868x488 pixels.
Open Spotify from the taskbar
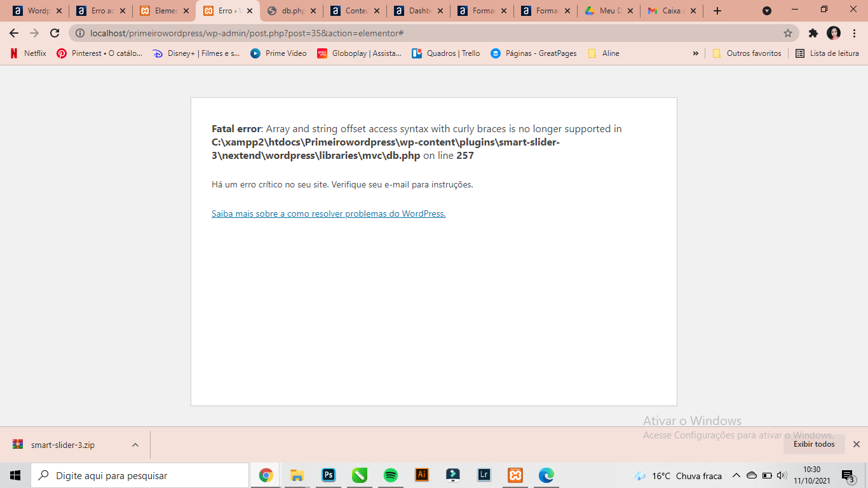[391, 475]
